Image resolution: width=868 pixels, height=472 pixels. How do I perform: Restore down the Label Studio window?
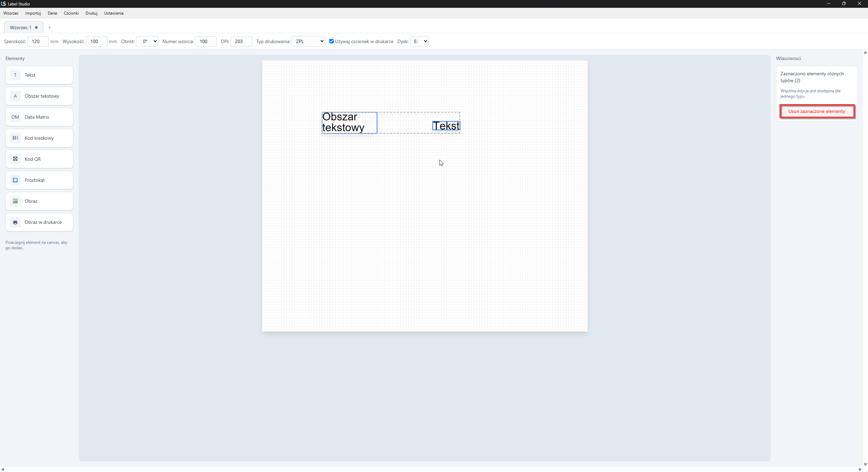click(x=844, y=4)
